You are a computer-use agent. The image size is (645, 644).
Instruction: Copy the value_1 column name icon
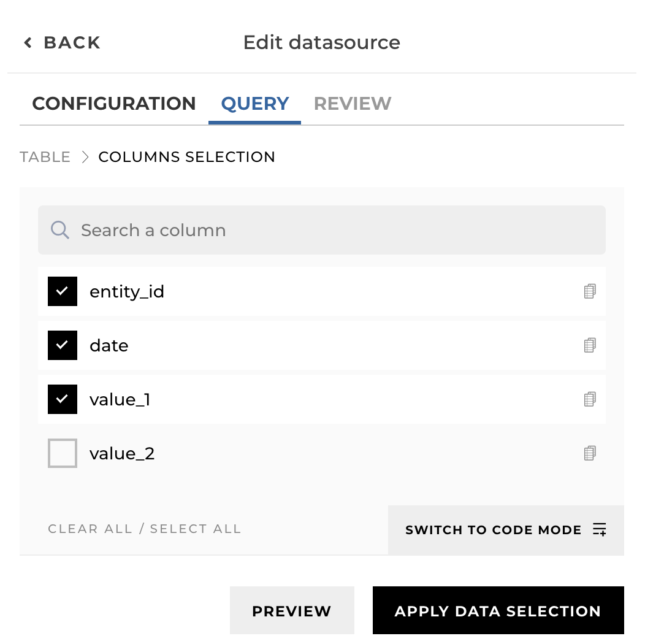click(590, 399)
